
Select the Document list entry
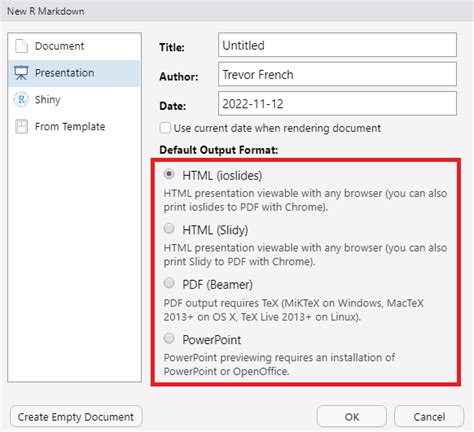(74, 46)
